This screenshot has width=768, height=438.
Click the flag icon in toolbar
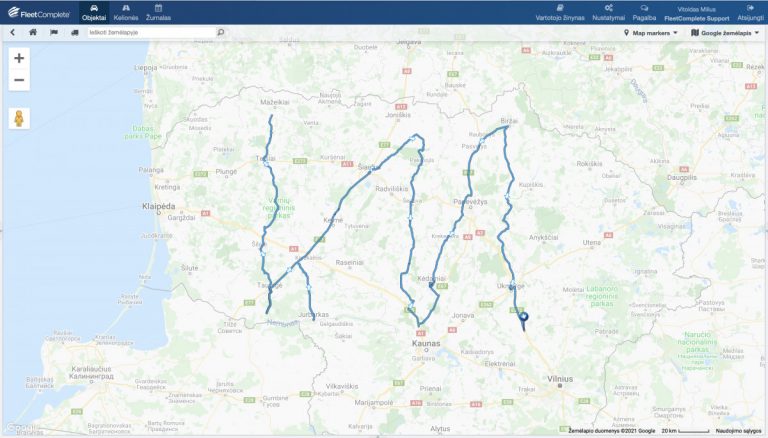(54, 32)
